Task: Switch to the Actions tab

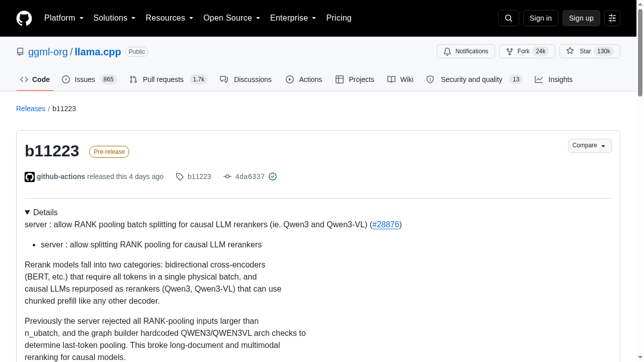Action: [x=304, y=79]
